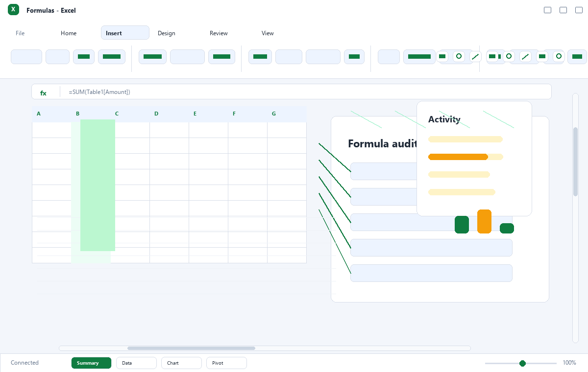Click the 100% zoom level
Viewport: 588px width, 372px height.
pyautogui.click(x=569, y=363)
